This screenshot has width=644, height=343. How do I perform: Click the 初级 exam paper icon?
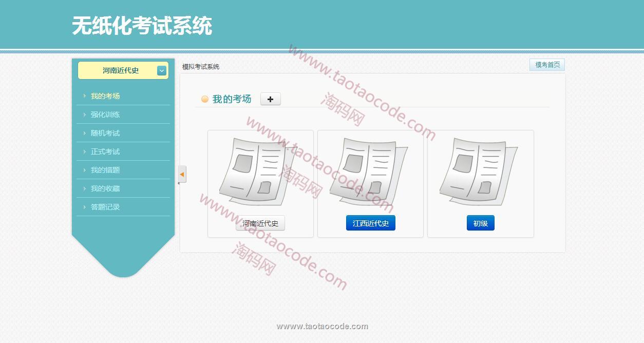(478, 171)
